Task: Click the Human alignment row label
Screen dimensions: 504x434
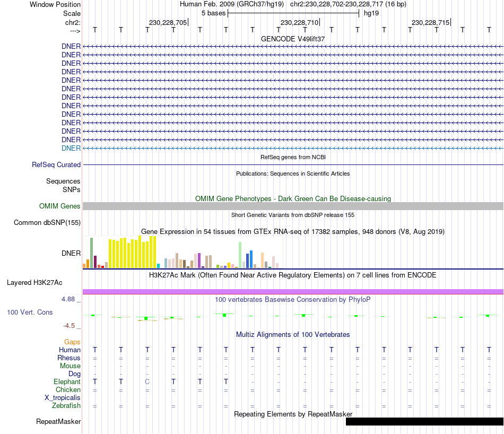Action: (x=69, y=350)
